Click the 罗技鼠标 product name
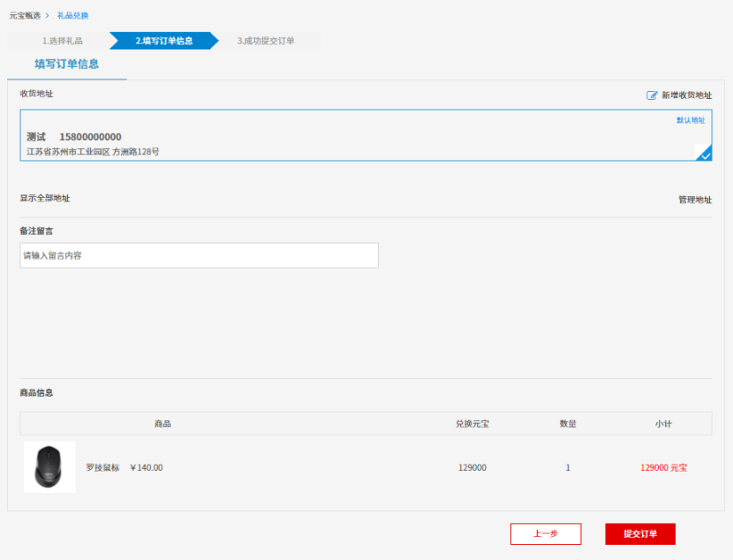This screenshot has width=733, height=560. [102, 467]
